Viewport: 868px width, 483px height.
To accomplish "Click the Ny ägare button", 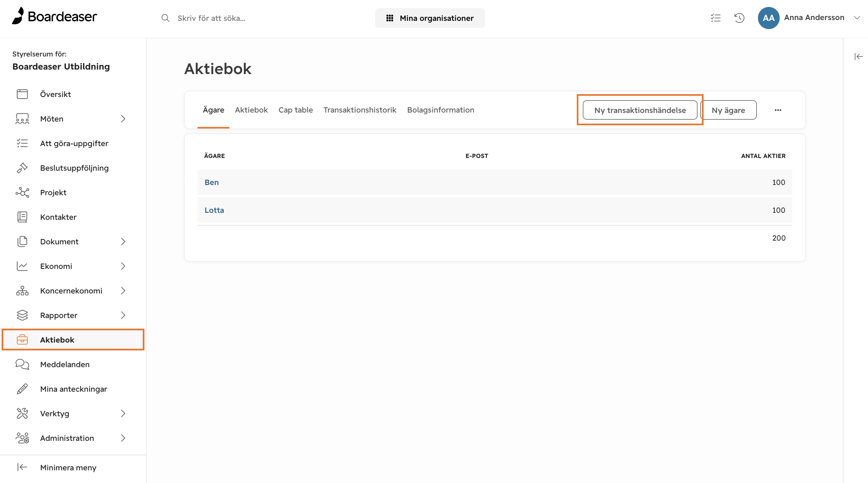I will coord(729,110).
